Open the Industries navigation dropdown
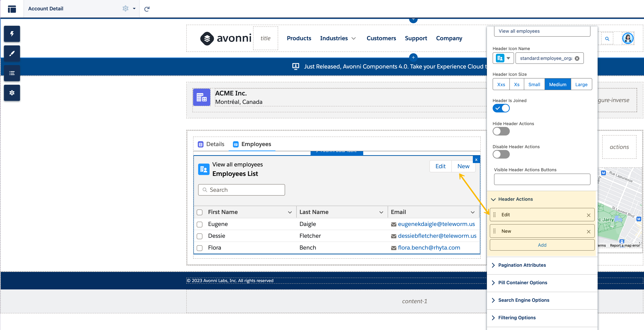 338,38
